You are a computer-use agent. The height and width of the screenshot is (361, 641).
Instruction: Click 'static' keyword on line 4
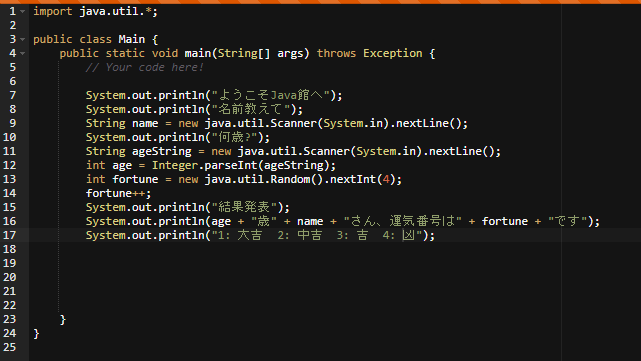pyautogui.click(x=125, y=53)
